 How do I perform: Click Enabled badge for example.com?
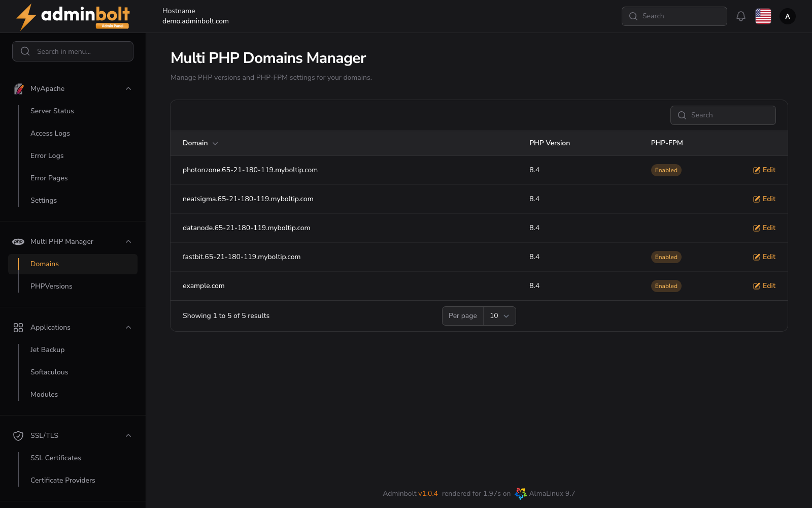coord(666,286)
